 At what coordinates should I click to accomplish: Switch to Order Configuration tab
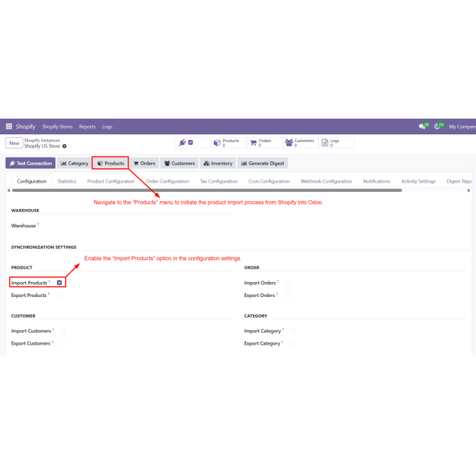pos(167,181)
